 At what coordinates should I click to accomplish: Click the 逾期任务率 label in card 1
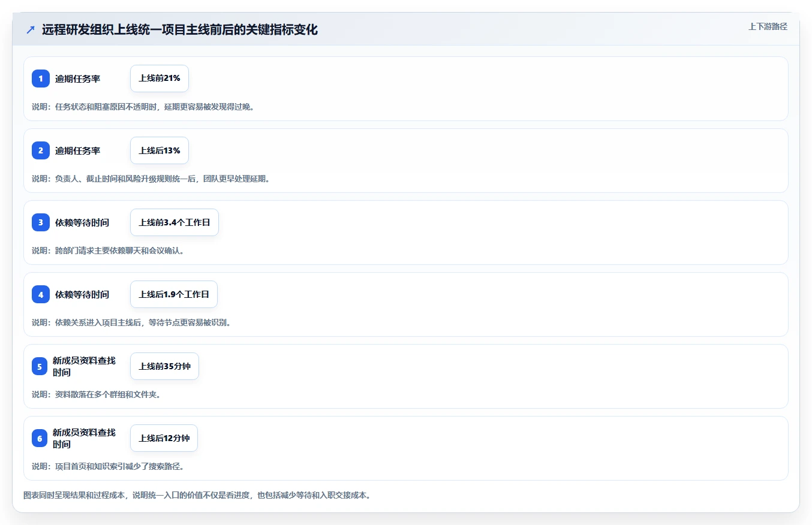78,79
